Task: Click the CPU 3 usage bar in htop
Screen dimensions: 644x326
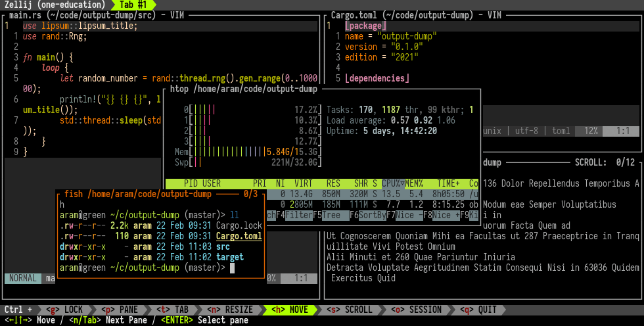Action: click(x=252, y=142)
